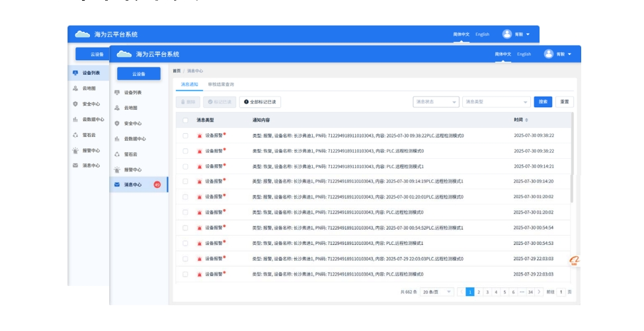Check the 报警 row with content 2025-07-30 09:38:22PLC

point(185,136)
